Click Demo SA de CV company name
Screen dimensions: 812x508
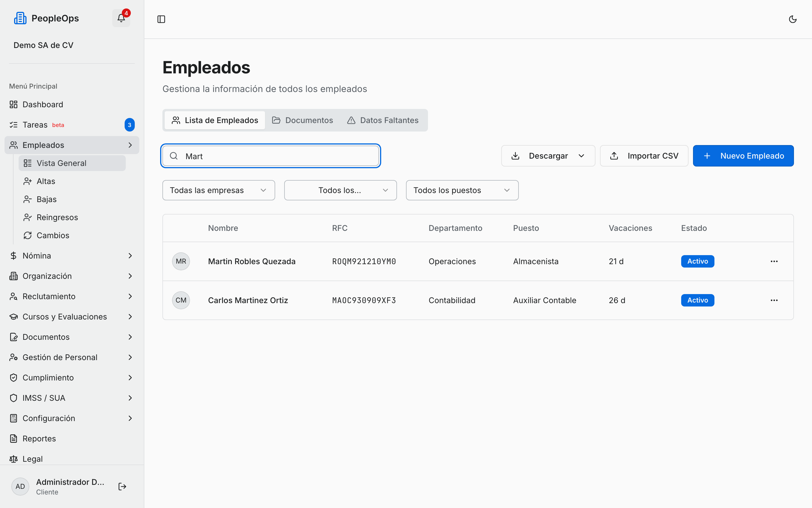[43, 45]
